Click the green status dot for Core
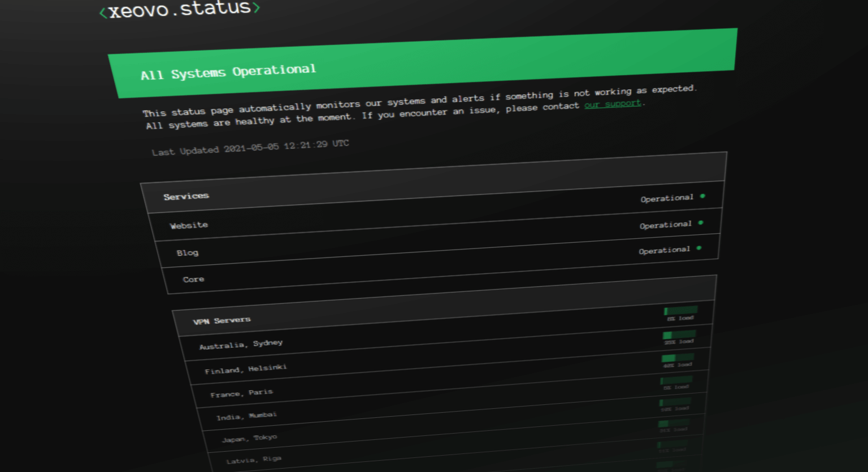 click(x=699, y=248)
